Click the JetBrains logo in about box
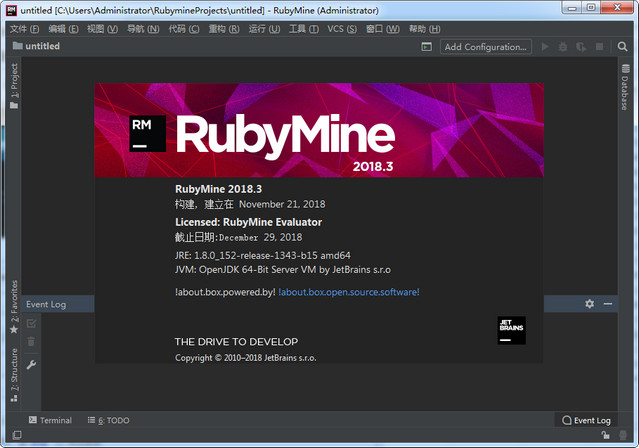The image size is (639, 448). [x=511, y=331]
